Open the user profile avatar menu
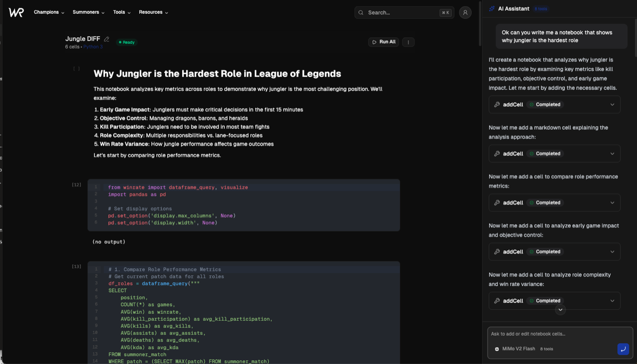The width and height of the screenshot is (637, 364). click(x=465, y=12)
